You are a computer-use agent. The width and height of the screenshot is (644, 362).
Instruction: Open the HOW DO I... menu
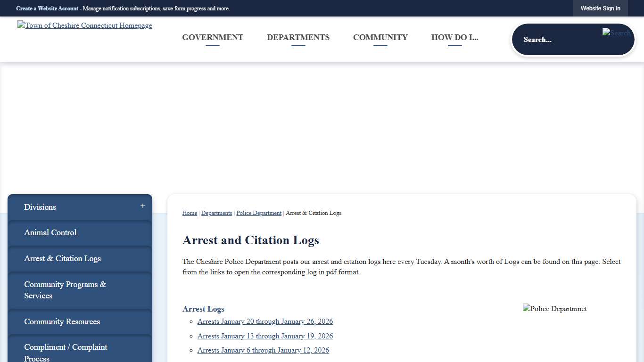point(454,37)
